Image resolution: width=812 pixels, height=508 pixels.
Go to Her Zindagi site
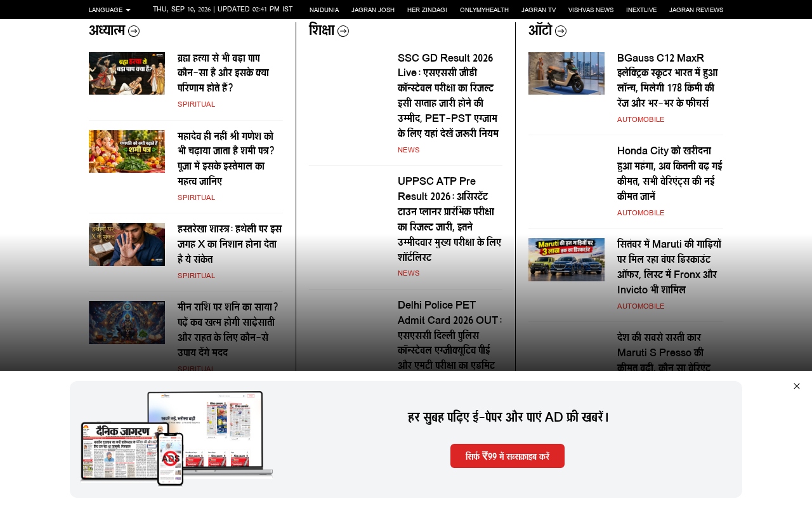click(427, 10)
